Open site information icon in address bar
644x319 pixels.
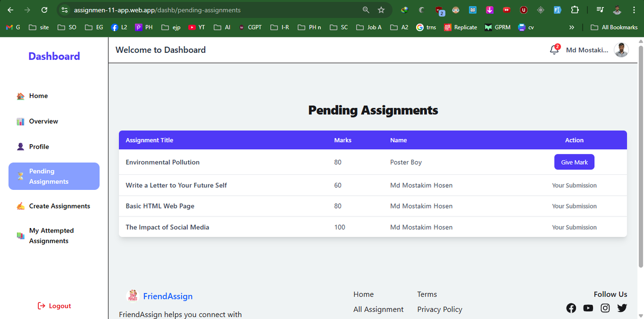(64, 10)
